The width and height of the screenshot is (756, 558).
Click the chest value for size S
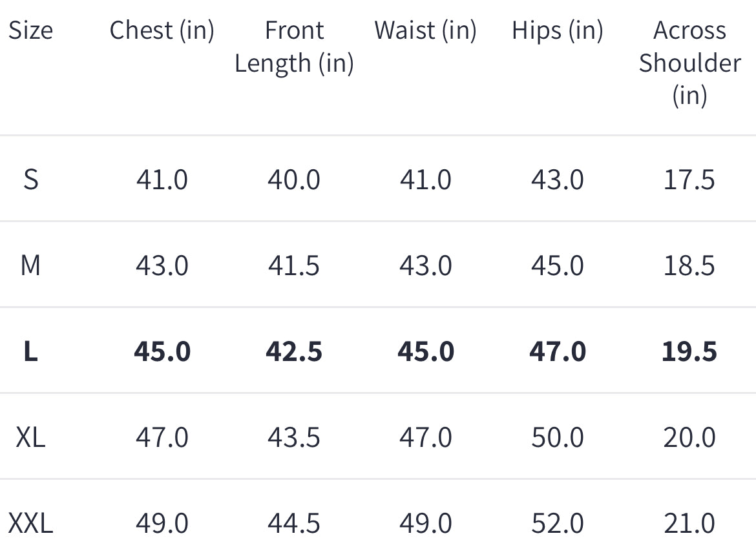[162, 179]
